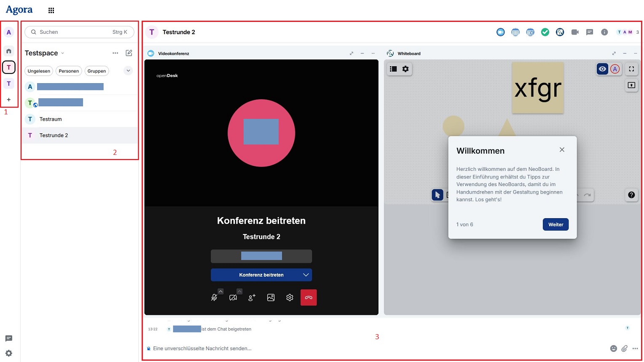This screenshot has height=362, width=644.
Task: Open the emoji picker in the message composer
Action: point(613,348)
